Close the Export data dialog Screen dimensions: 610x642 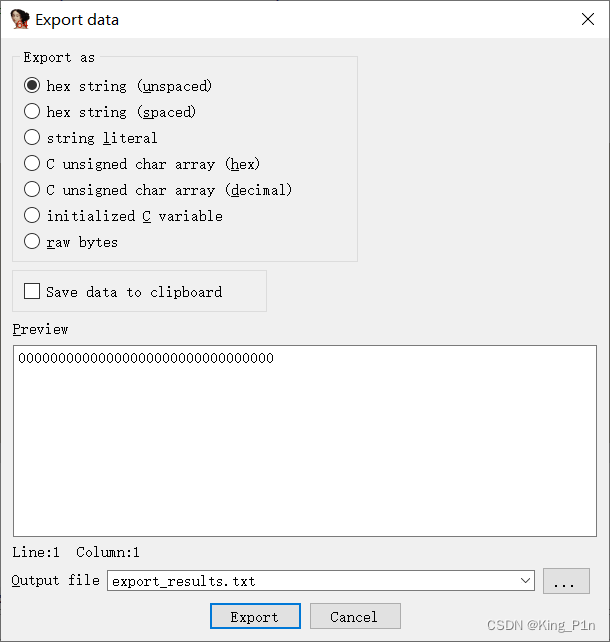pyautogui.click(x=586, y=19)
